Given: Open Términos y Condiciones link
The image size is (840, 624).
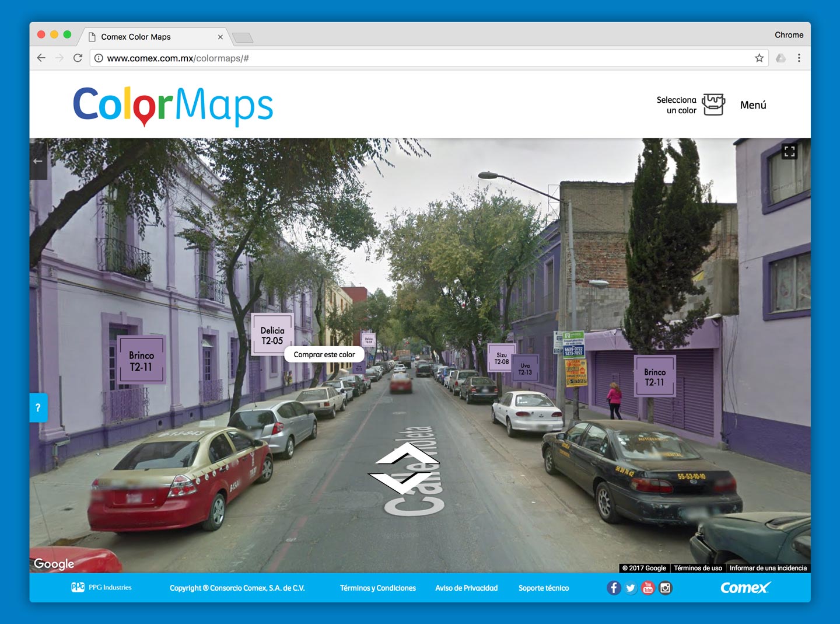Looking at the screenshot, I should (x=378, y=588).
